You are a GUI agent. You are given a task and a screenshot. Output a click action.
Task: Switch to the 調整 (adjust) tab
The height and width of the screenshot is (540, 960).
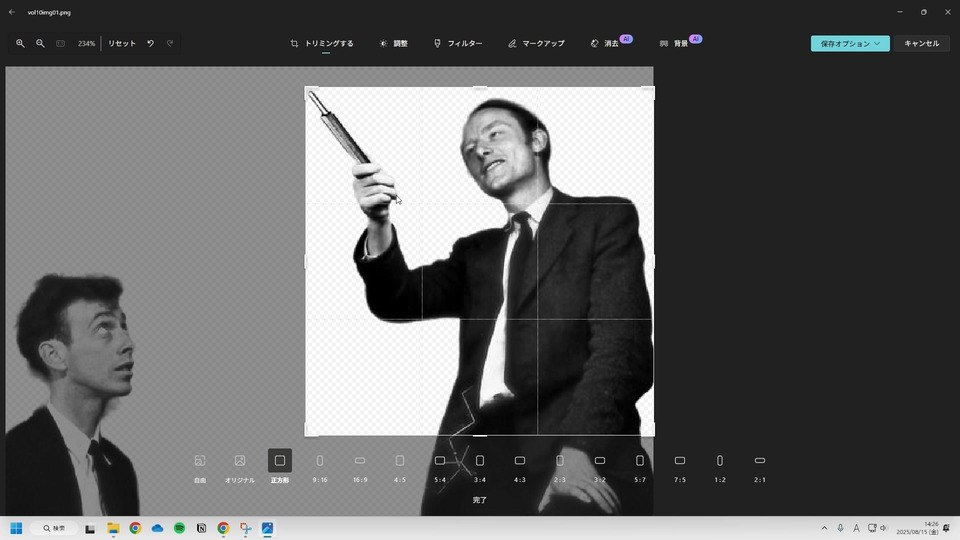point(393,44)
